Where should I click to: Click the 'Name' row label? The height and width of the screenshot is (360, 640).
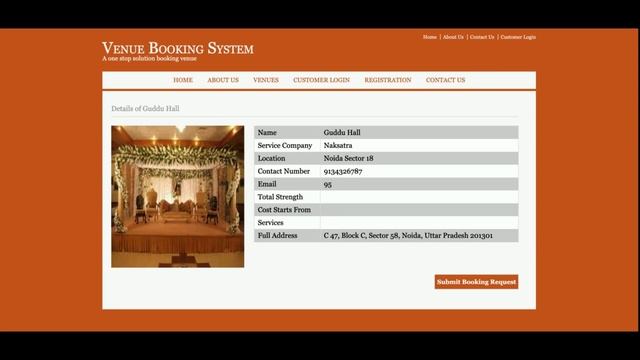click(x=267, y=133)
